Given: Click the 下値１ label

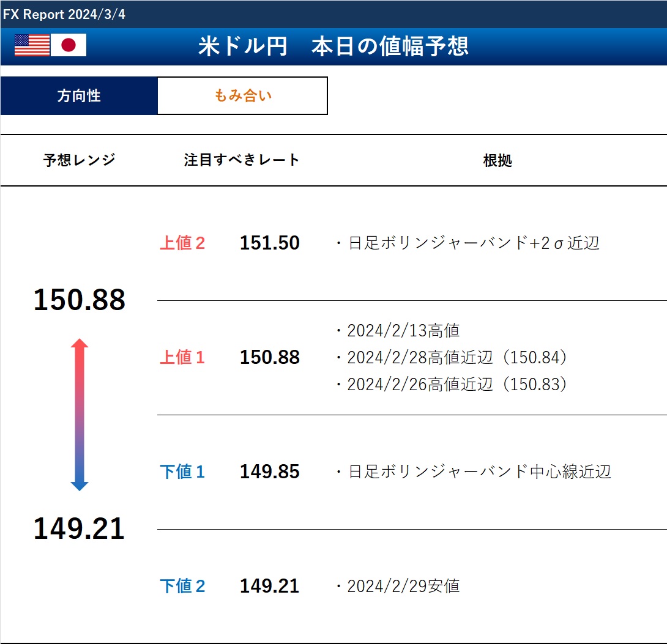Looking at the screenshot, I should click(182, 472).
